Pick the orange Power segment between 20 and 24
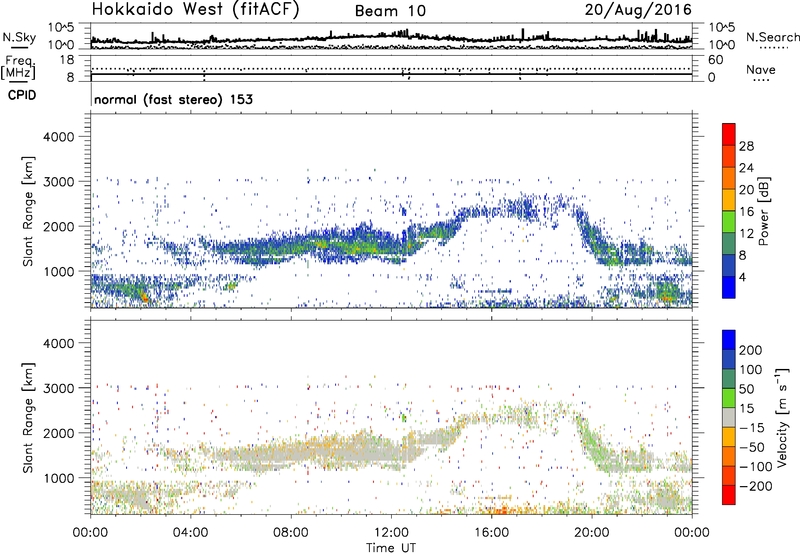 (729, 178)
